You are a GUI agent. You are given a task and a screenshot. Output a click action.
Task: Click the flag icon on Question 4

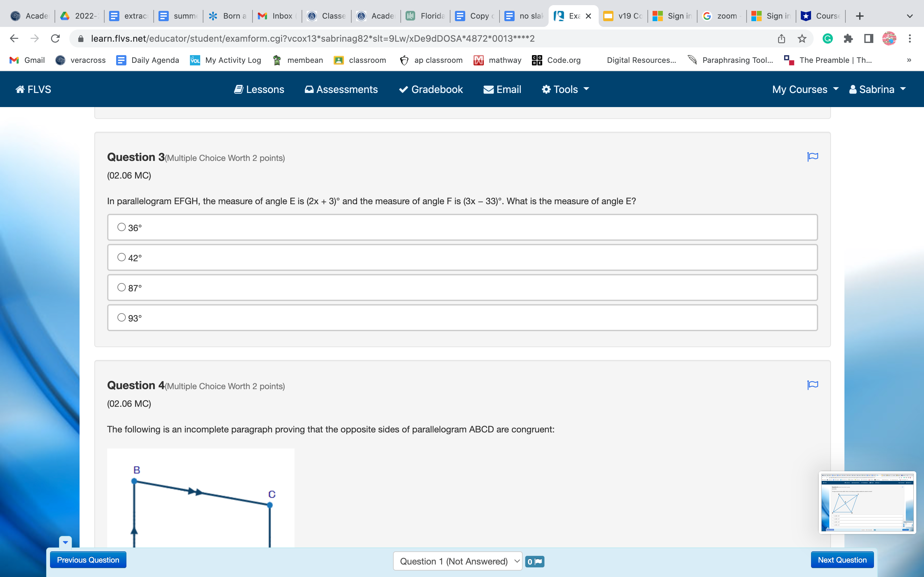813,385
